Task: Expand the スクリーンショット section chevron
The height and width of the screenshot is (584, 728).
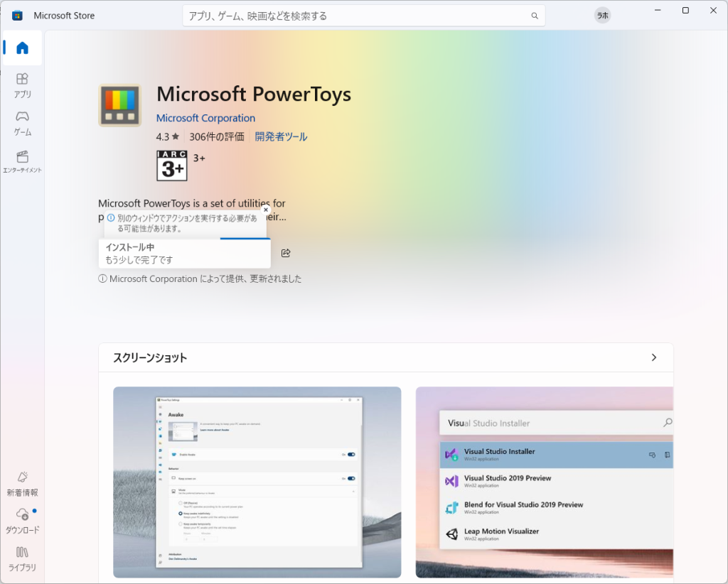Action: 654,357
